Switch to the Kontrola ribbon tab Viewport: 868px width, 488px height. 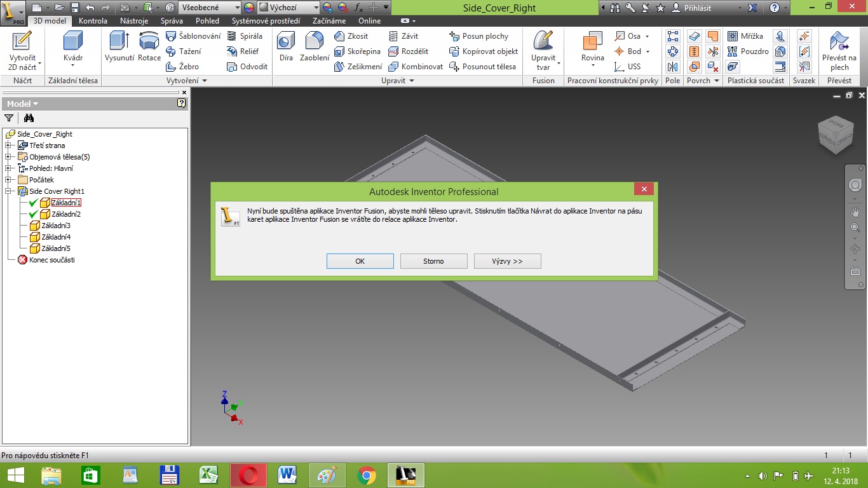pyautogui.click(x=93, y=21)
